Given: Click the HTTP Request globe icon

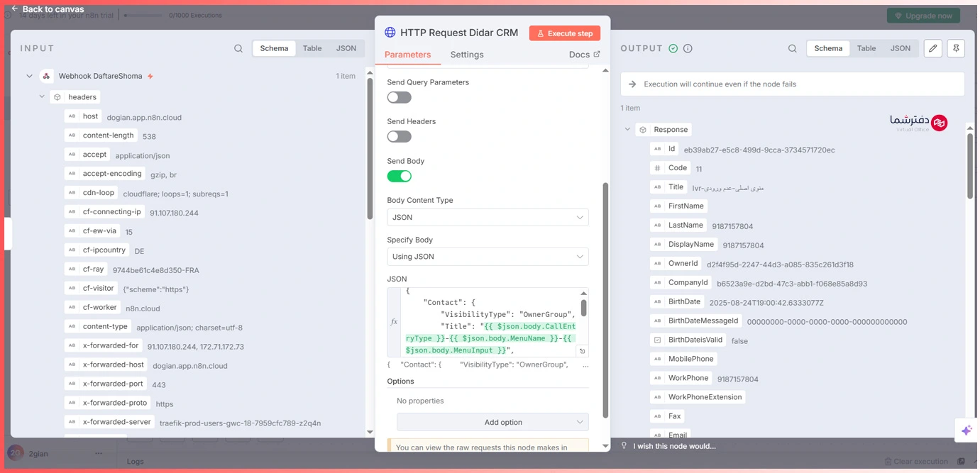Looking at the screenshot, I should (390, 33).
